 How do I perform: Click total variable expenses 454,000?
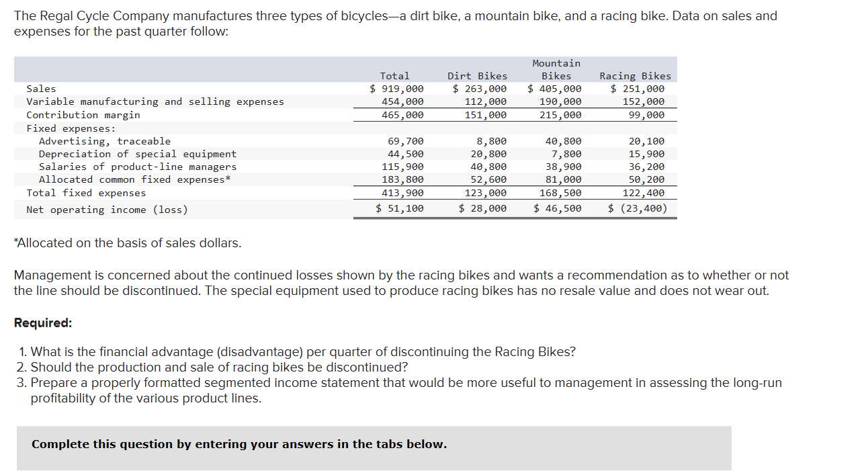click(403, 101)
